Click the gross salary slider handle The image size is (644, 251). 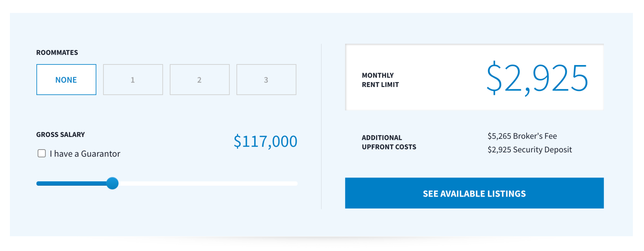pos(112,183)
